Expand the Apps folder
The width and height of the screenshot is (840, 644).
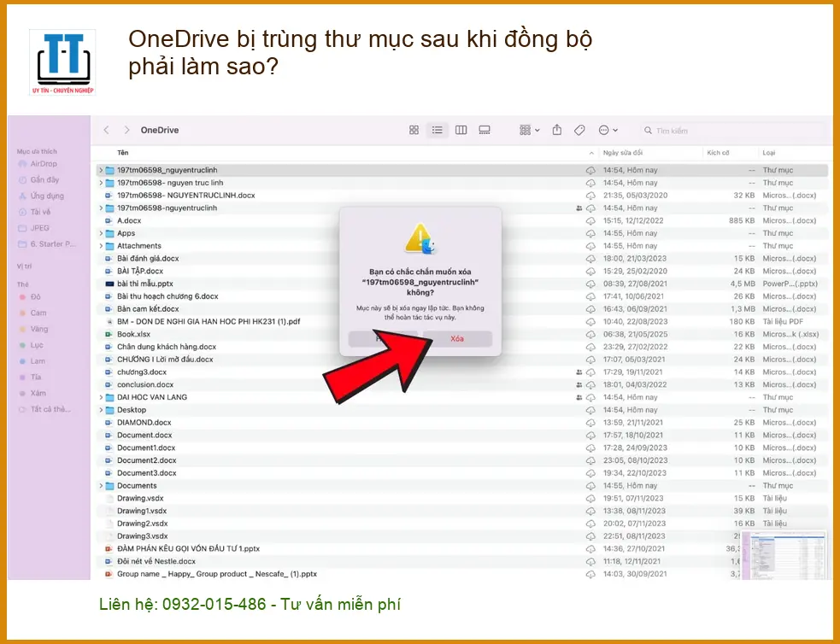[x=101, y=233]
